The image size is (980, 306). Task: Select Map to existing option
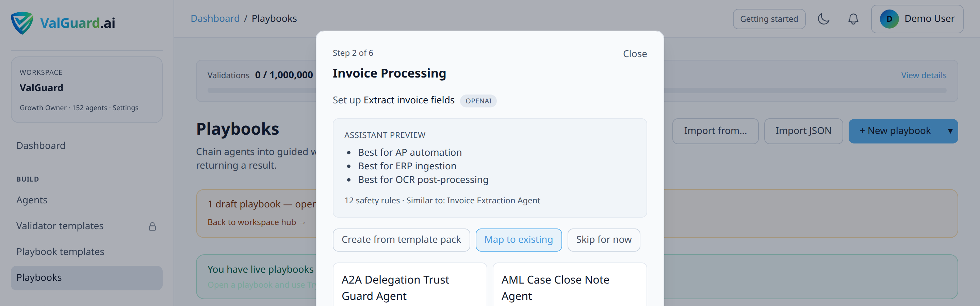(x=518, y=240)
